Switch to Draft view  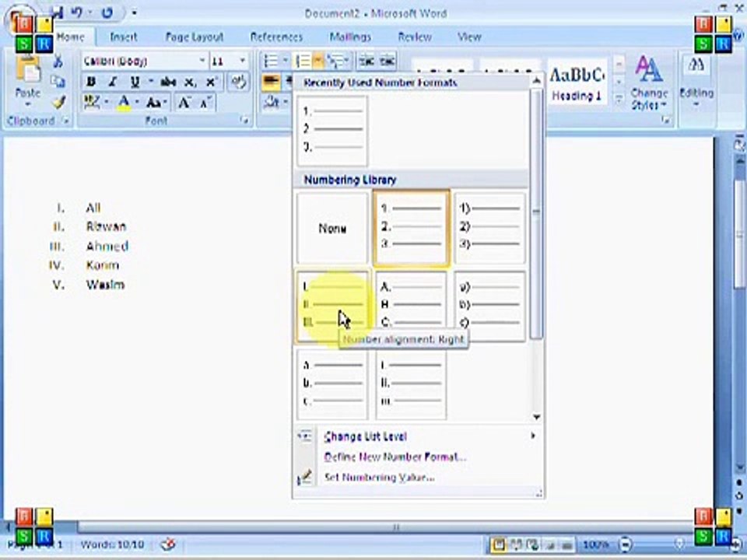(566, 544)
